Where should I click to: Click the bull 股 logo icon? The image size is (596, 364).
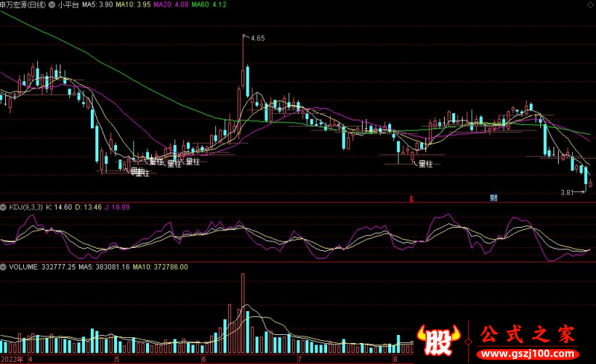coord(440,342)
